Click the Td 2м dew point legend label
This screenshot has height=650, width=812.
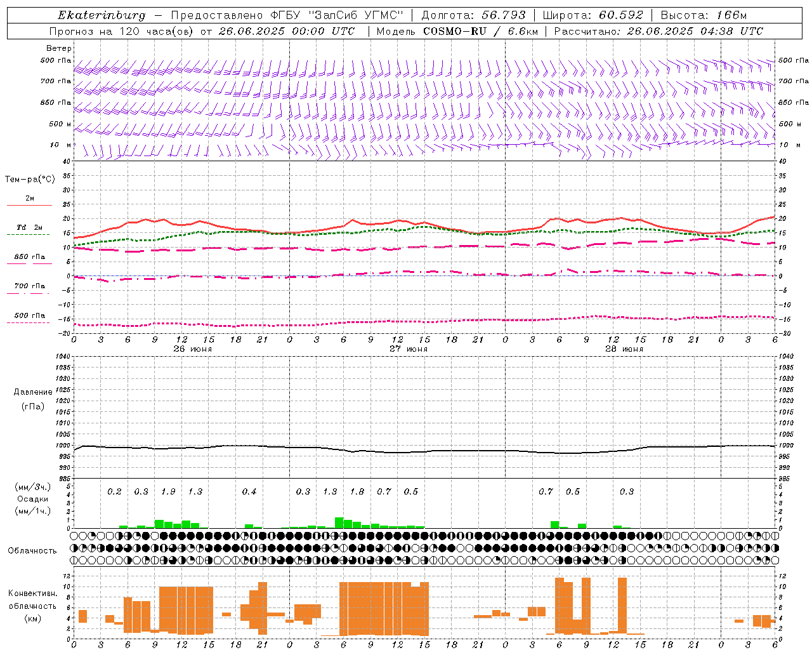(x=30, y=227)
